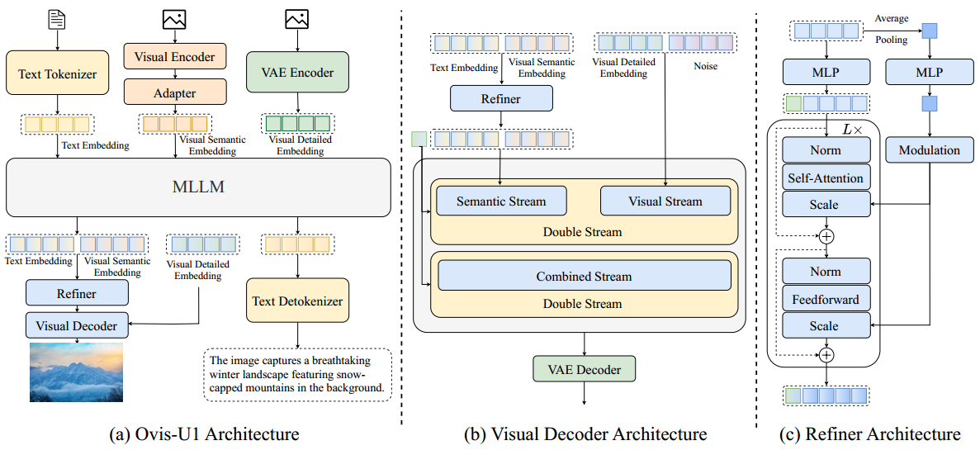Select the Semantic Stream block

click(501, 201)
